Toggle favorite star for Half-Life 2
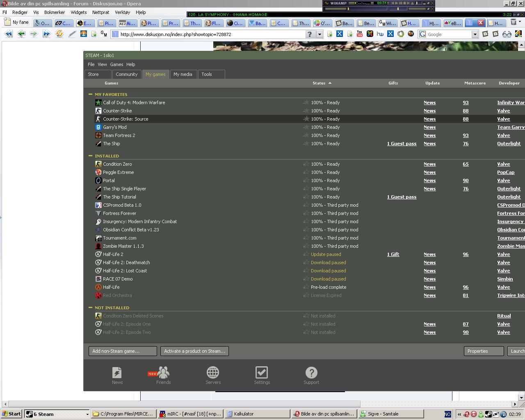 tap(306, 254)
